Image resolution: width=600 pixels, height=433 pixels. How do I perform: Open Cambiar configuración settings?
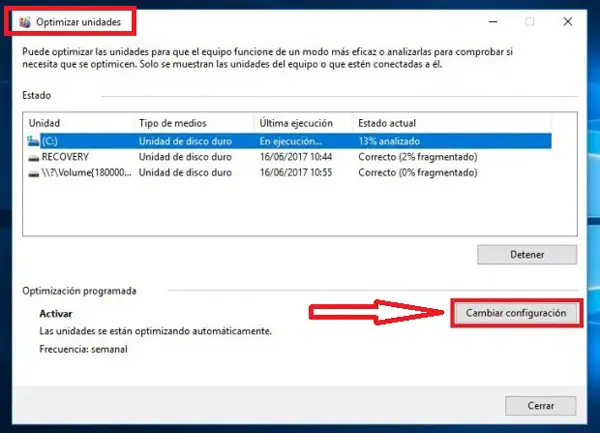tap(516, 313)
